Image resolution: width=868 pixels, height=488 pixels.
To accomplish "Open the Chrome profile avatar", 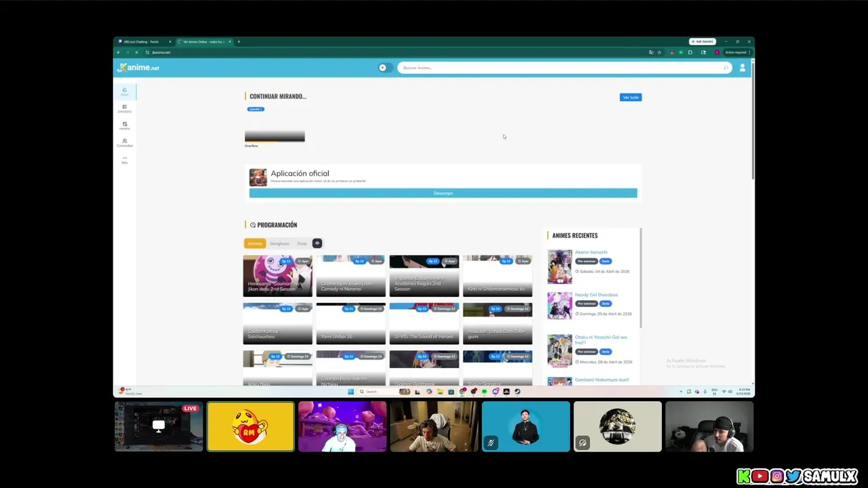I will pyautogui.click(x=717, y=52).
